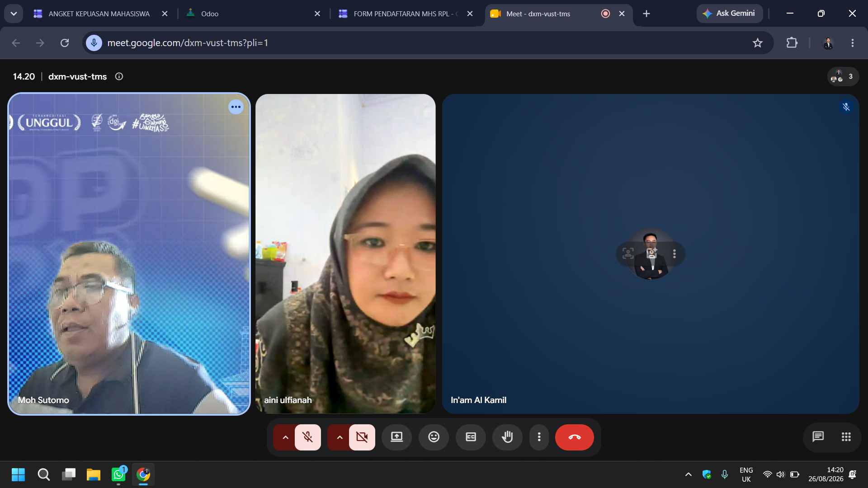This screenshot has width=868, height=488.
Task: Leave the call with red hangup button
Action: (x=574, y=437)
